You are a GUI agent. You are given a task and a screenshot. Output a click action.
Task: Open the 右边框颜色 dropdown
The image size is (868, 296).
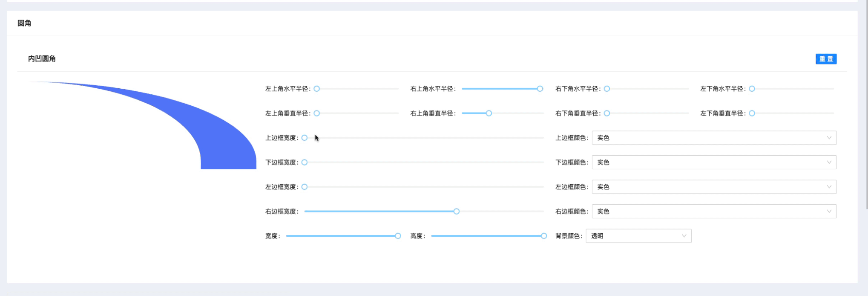tap(714, 212)
